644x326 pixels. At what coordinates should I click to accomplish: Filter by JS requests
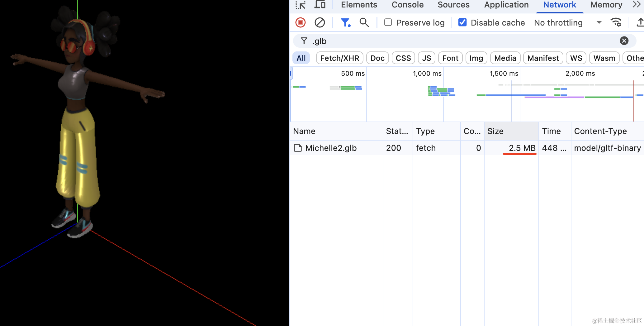427,58
